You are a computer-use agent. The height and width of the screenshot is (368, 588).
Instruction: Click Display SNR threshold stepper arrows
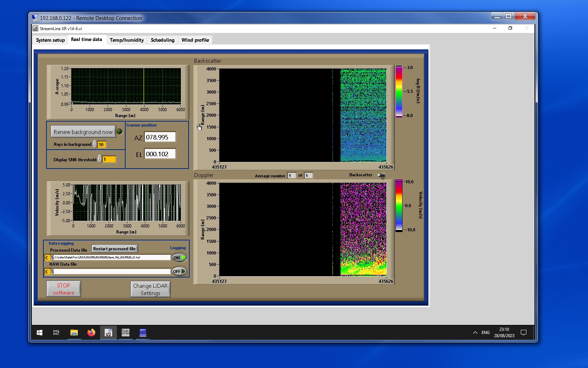[x=100, y=159]
